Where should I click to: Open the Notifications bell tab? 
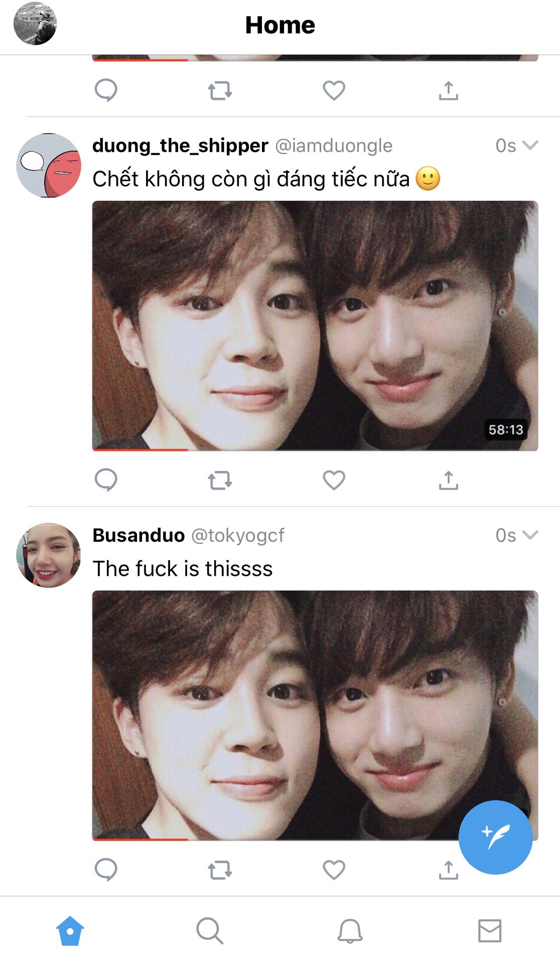click(350, 931)
